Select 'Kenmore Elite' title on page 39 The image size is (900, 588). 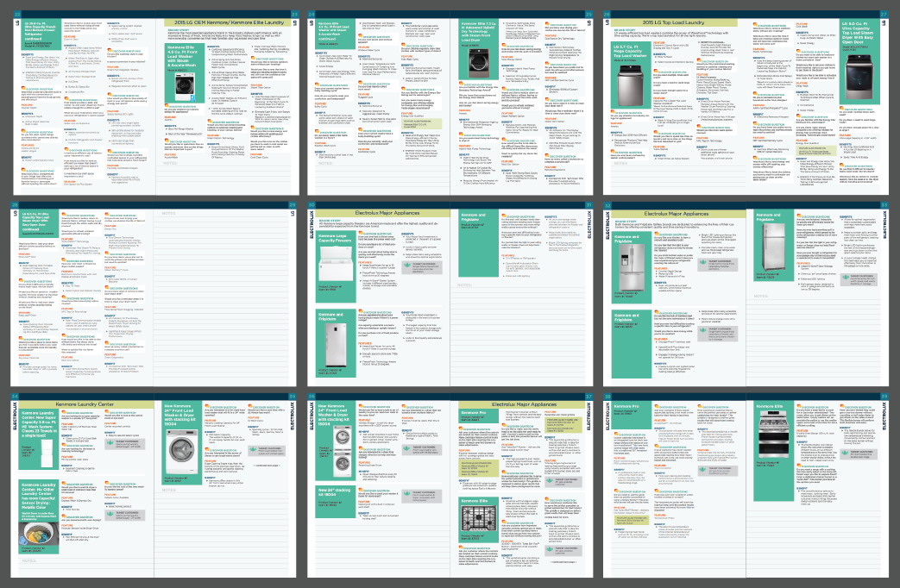pos(769,406)
